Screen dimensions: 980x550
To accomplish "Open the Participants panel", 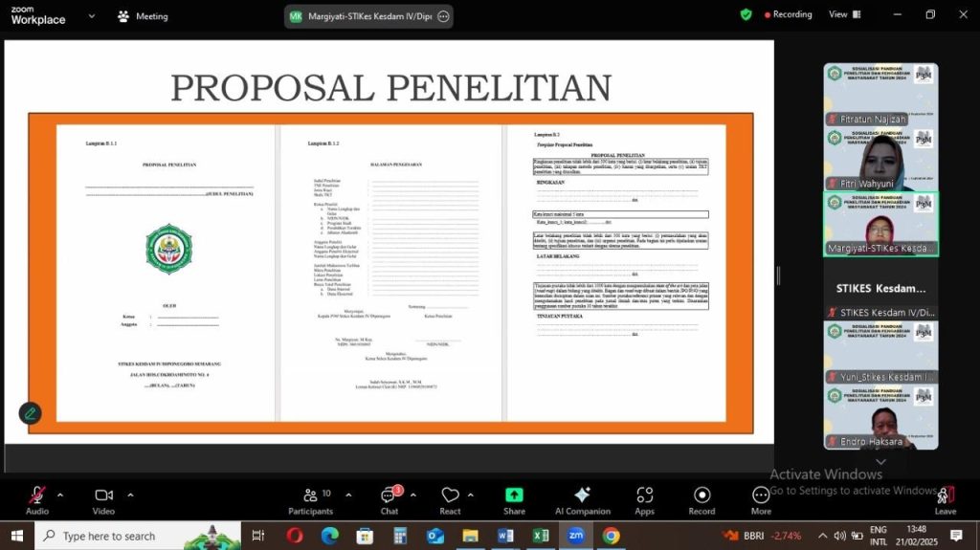I will point(310,499).
